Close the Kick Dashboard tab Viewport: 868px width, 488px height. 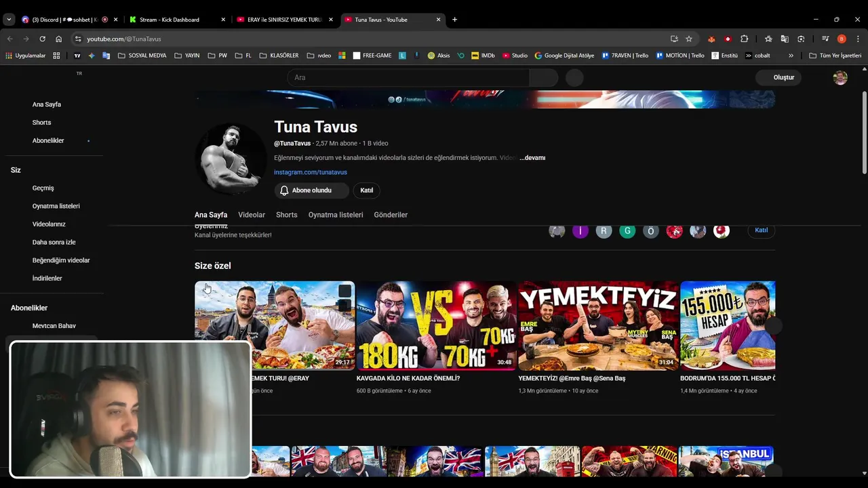point(223,20)
